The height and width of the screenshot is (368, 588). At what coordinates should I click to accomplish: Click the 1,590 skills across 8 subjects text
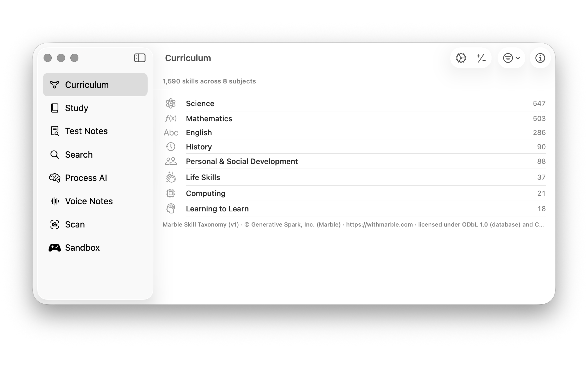coord(209,81)
